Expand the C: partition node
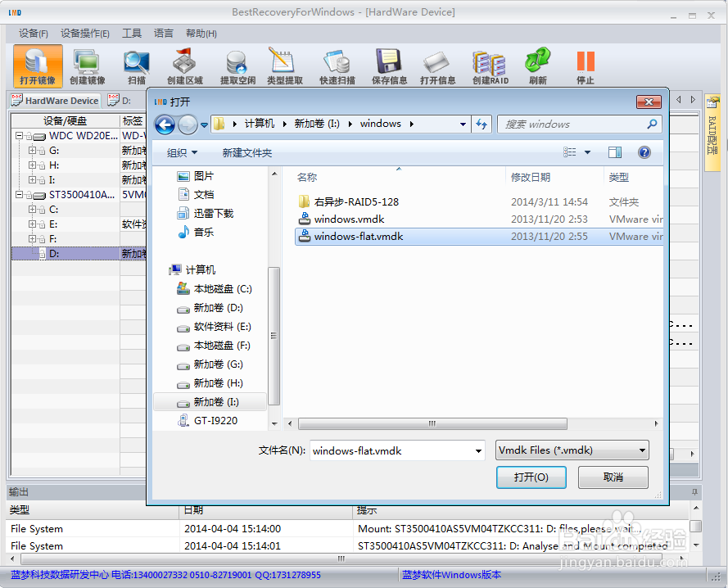728x588 pixels. pos(32,209)
